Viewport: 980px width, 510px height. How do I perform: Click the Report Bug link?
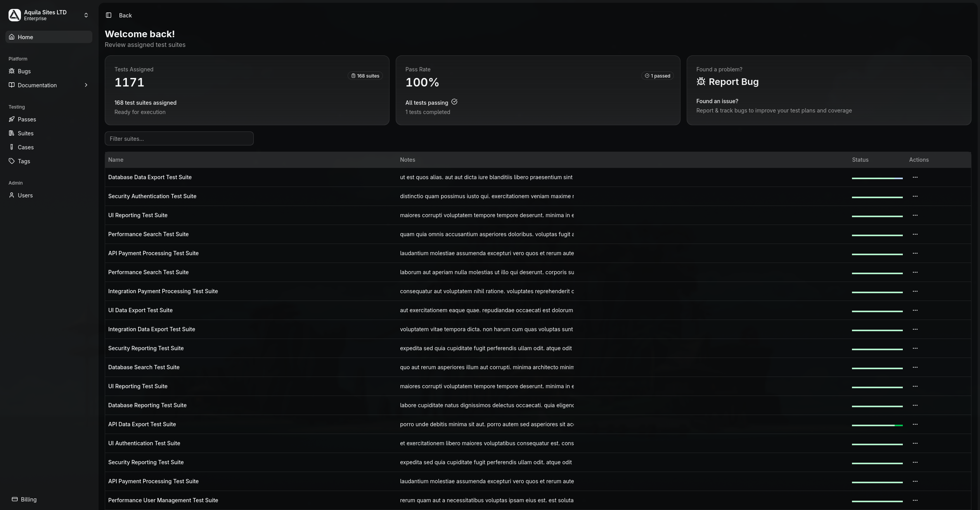[x=733, y=82]
